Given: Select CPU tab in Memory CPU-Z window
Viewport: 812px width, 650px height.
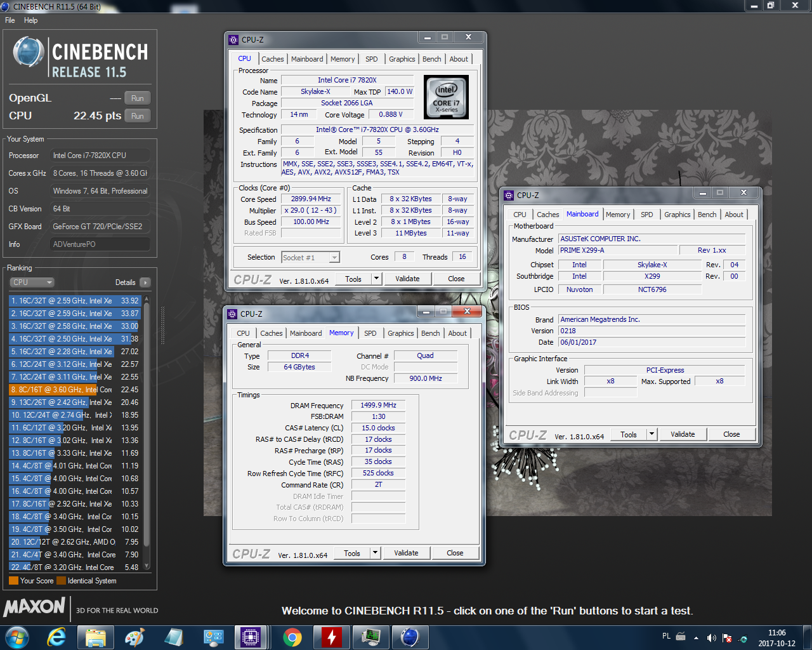Looking at the screenshot, I should 243,333.
